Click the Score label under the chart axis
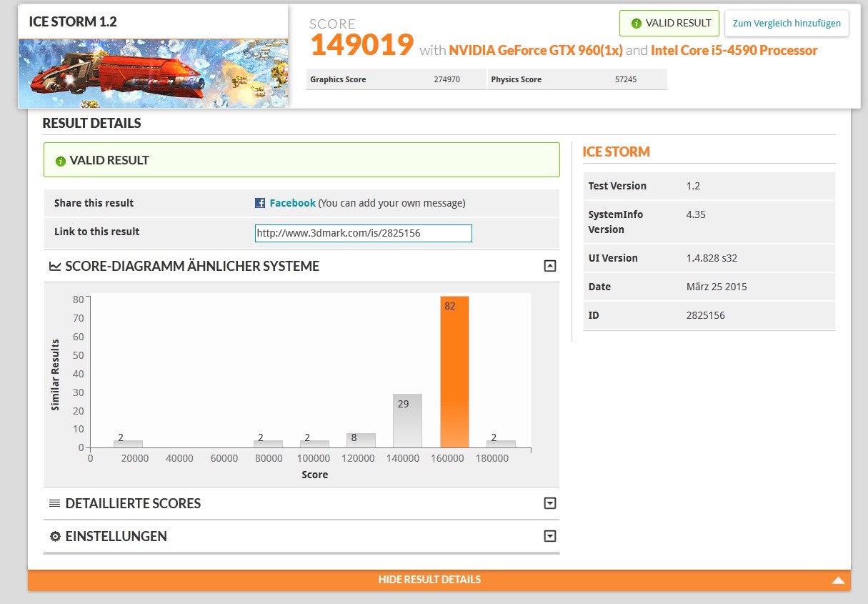Screen dimensions: 868x604 315,475
